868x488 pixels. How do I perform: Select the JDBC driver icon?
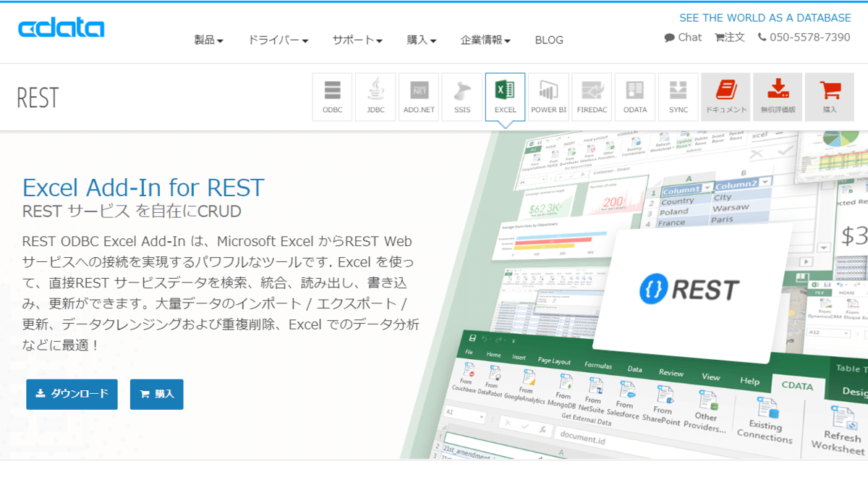pyautogui.click(x=375, y=97)
